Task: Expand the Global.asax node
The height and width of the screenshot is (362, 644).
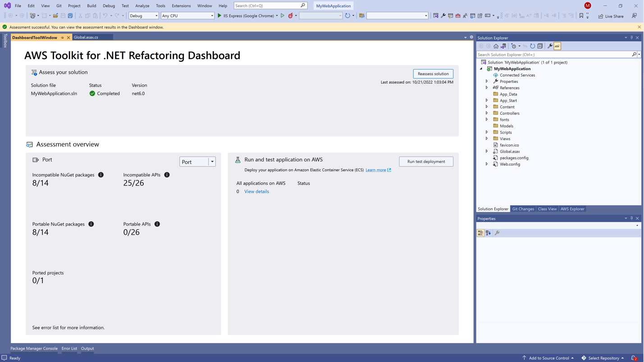Action: 487,151
